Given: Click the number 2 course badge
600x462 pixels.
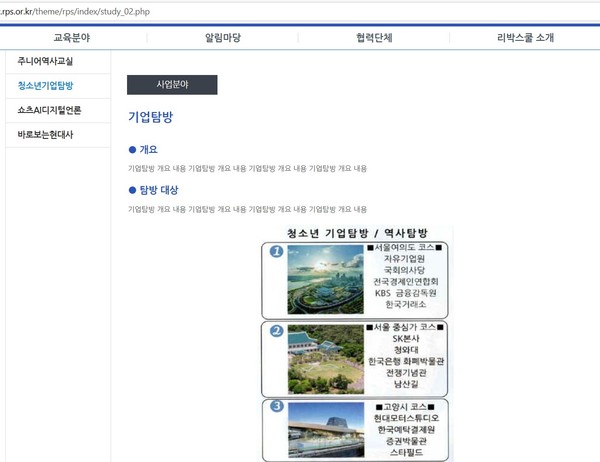Looking at the screenshot, I should (x=276, y=331).
